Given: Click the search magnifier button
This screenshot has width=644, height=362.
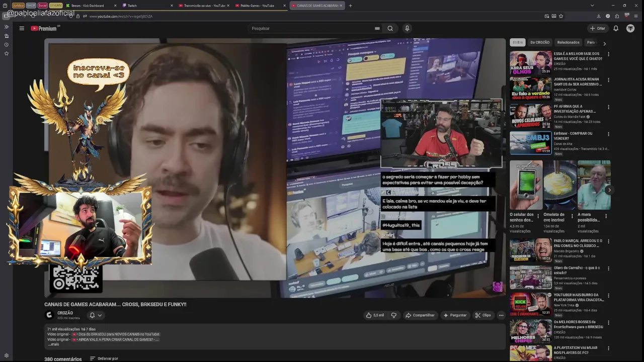Looking at the screenshot, I should point(390,29).
